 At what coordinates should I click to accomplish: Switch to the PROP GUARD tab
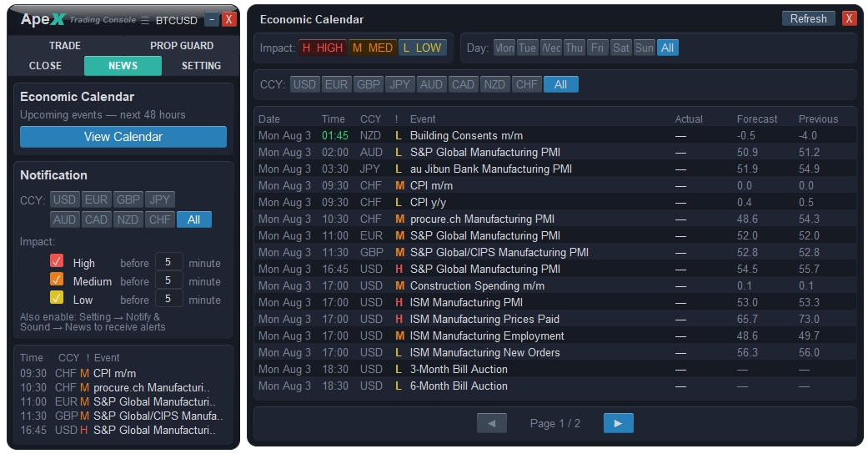[x=182, y=45]
